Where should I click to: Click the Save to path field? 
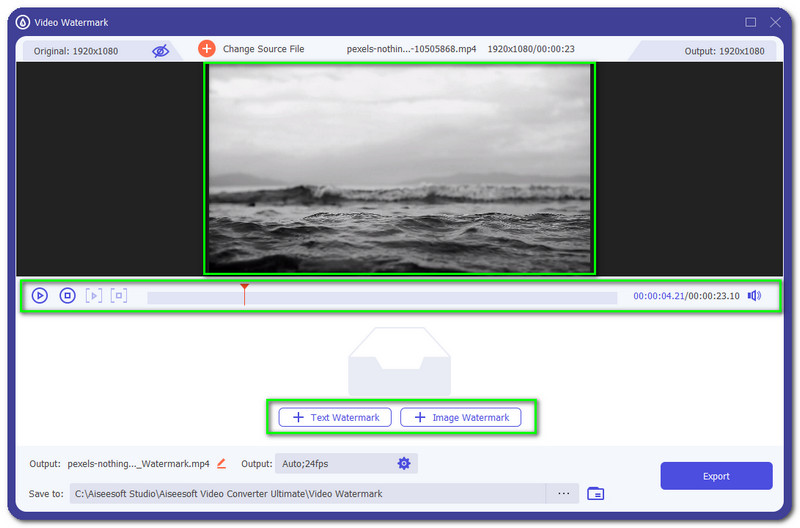pos(307,494)
